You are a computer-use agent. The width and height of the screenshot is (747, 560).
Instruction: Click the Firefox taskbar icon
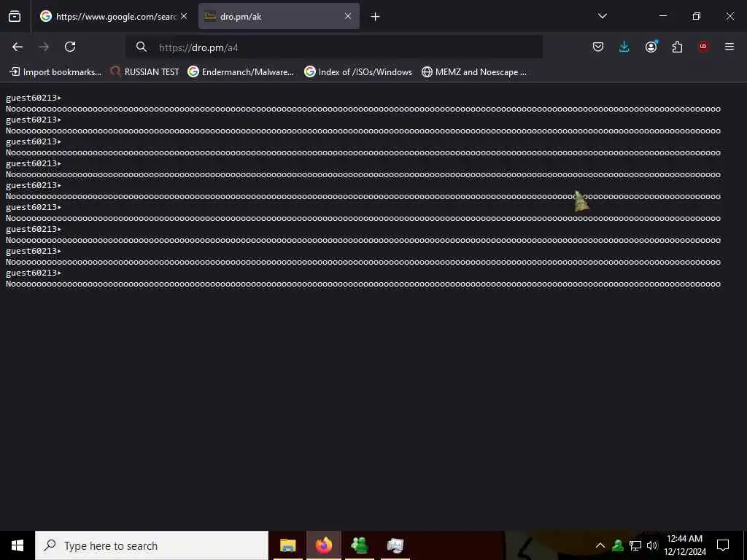coord(323,545)
